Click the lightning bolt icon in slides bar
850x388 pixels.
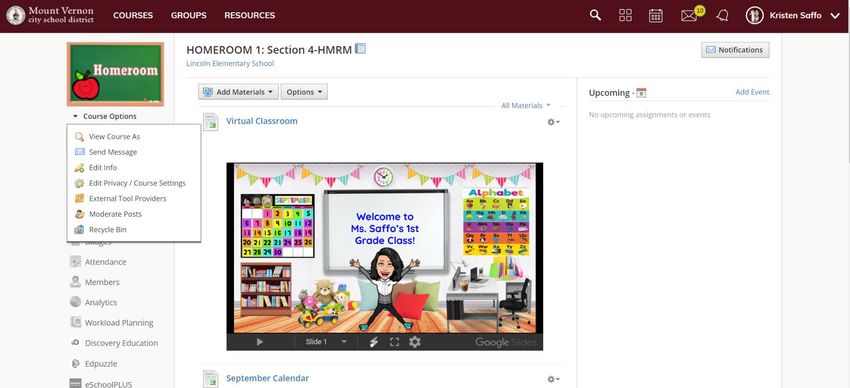coord(373,342)
